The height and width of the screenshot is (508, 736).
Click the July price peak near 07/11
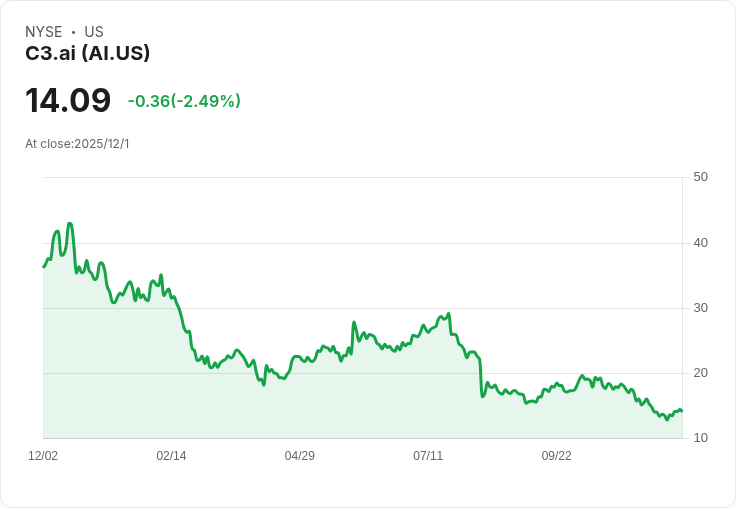(449, 314)
